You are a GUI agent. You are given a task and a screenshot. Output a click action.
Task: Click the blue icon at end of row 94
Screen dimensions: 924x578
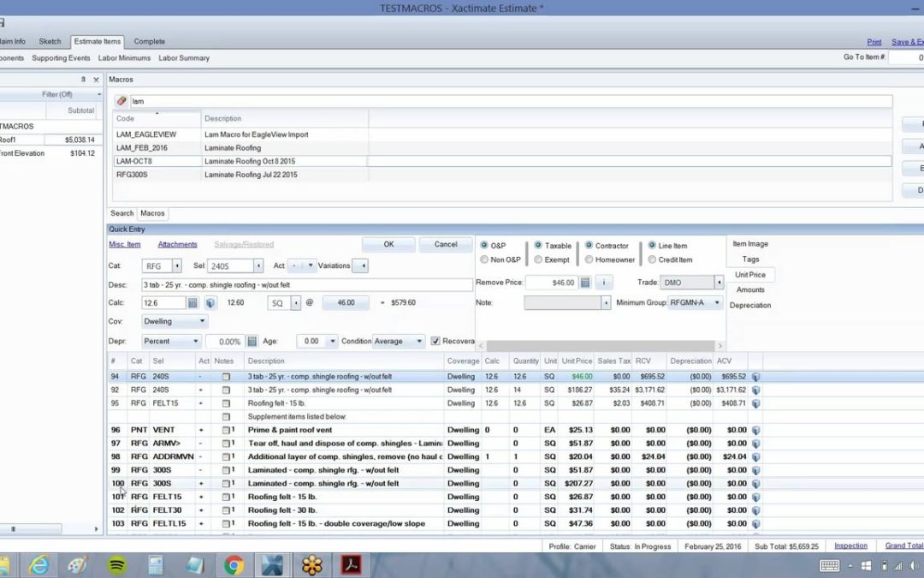755,376
